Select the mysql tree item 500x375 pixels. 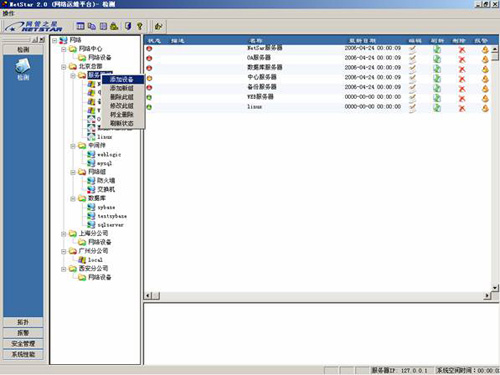104,163
